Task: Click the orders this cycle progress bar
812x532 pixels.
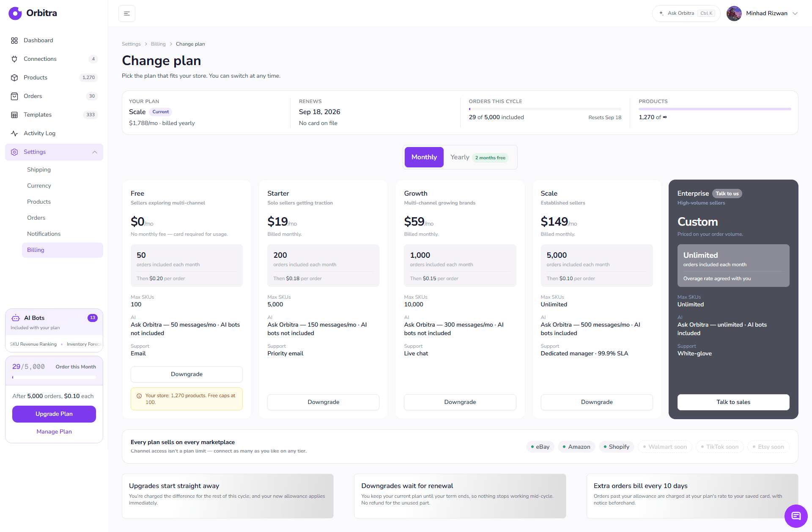Action: [545, 109]
